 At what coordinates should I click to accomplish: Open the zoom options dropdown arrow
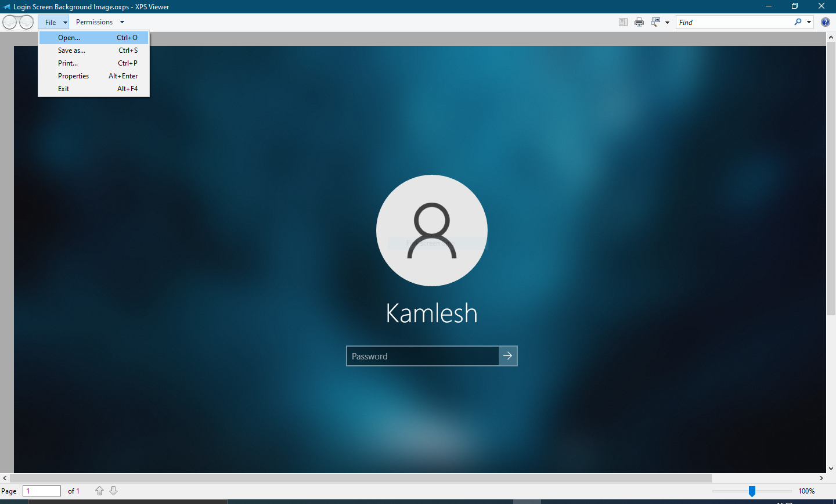[x=667, y=22]
